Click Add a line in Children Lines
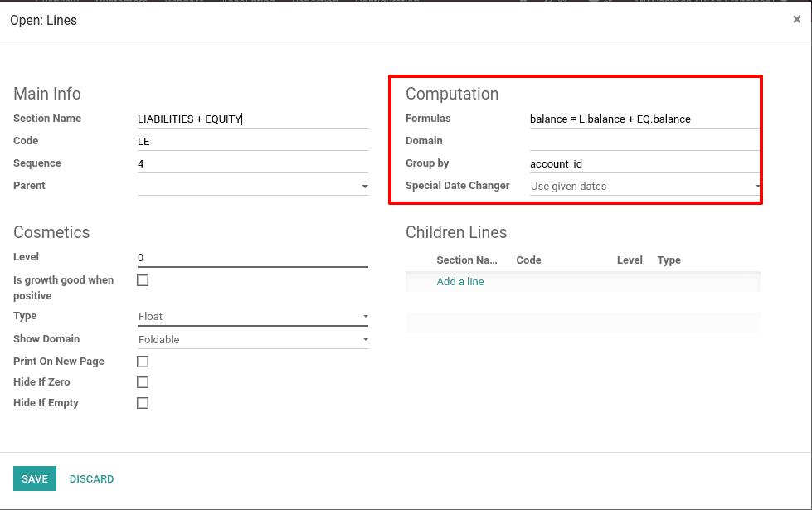Image resolution: width=812 pixels, height=510 pixels. click(459, 282)
